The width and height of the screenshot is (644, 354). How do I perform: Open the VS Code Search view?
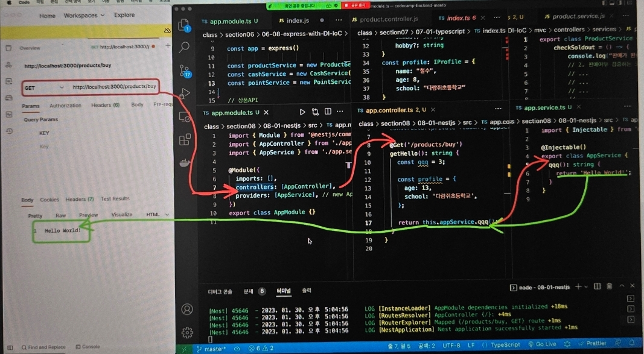185,47
